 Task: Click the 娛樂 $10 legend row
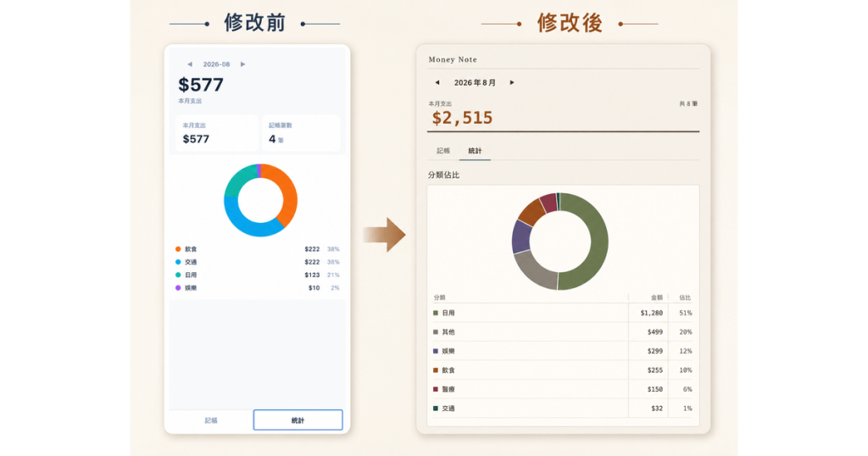[258, 288]
